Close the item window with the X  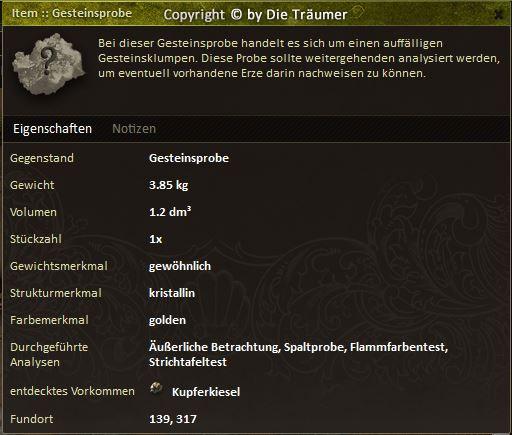click(499, 14)
